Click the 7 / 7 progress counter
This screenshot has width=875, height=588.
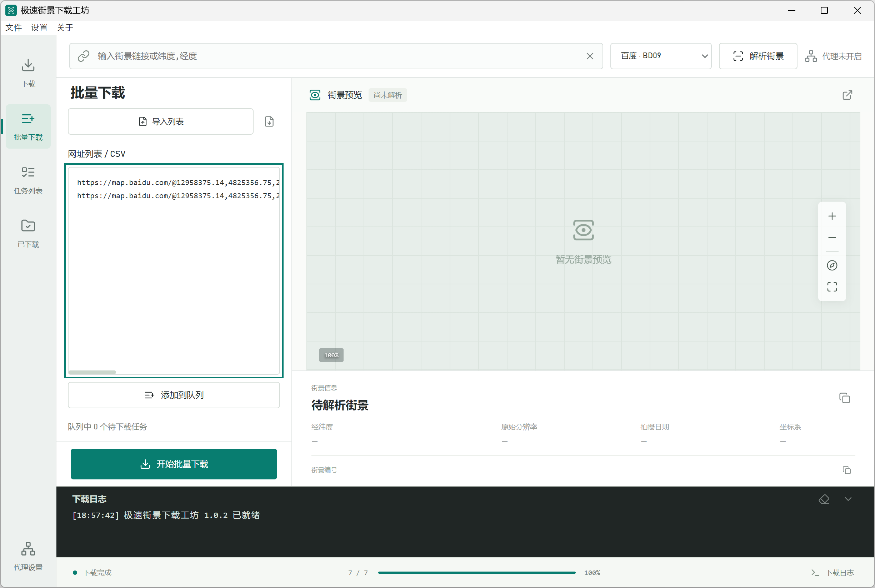pos(358,573)
